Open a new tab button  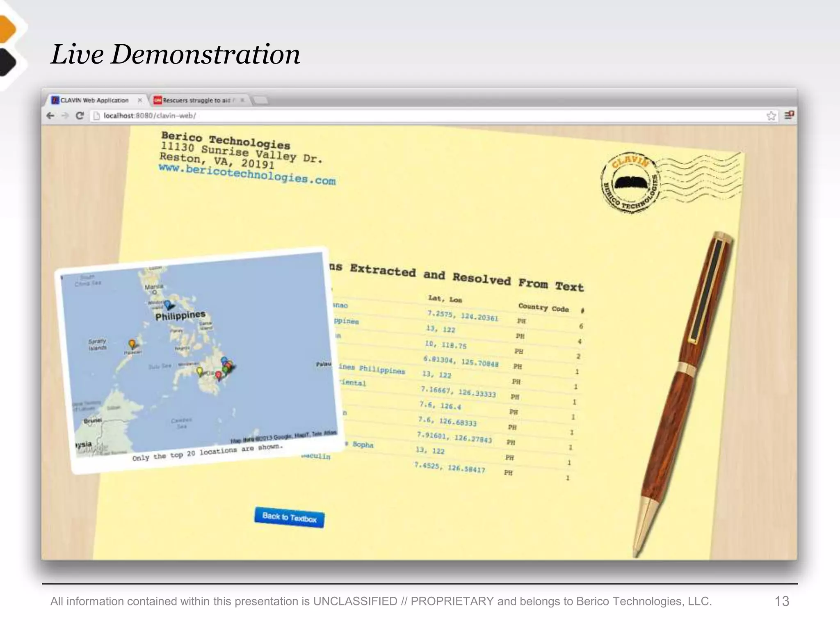coord(260,100)
